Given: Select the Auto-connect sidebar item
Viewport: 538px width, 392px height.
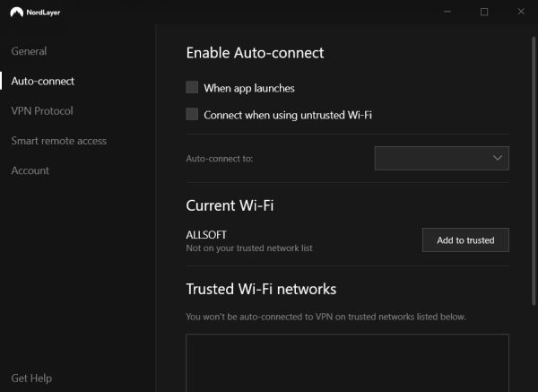Looking at the screenshot, I should [x=42, y=81].
